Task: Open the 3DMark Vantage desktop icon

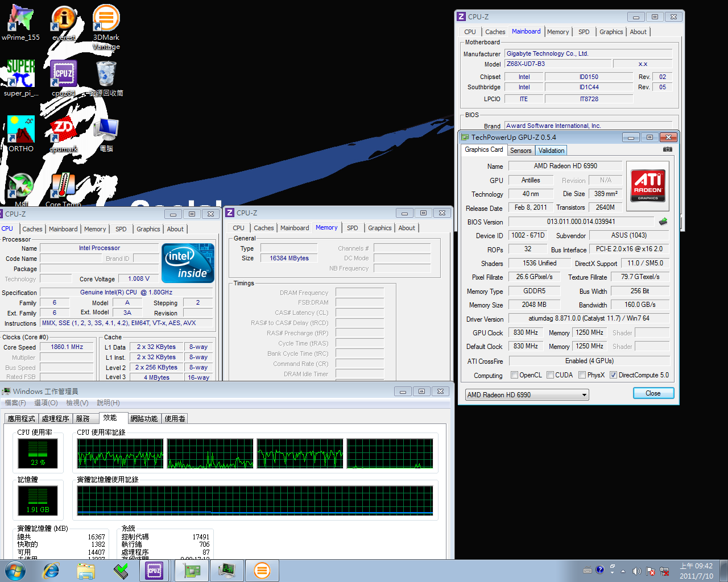Action: [x=106, y=26]
